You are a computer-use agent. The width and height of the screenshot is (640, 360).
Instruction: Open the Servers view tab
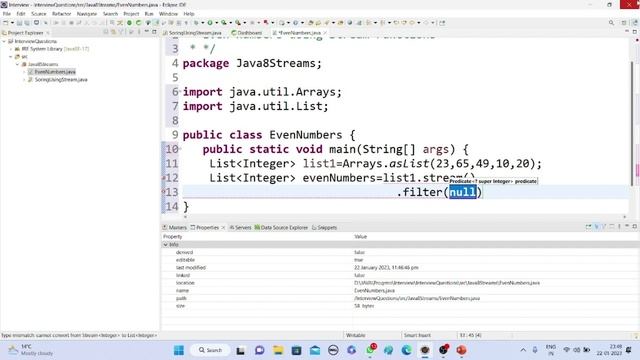240,227
